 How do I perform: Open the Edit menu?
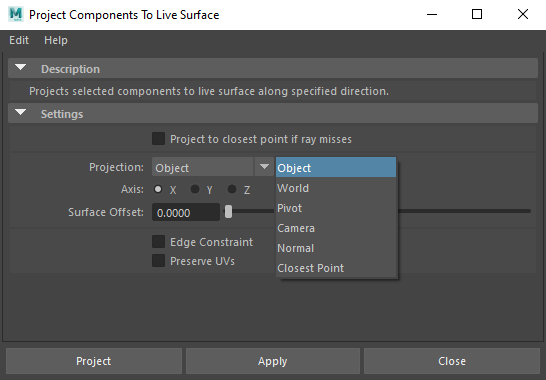[x=19, y=40]
